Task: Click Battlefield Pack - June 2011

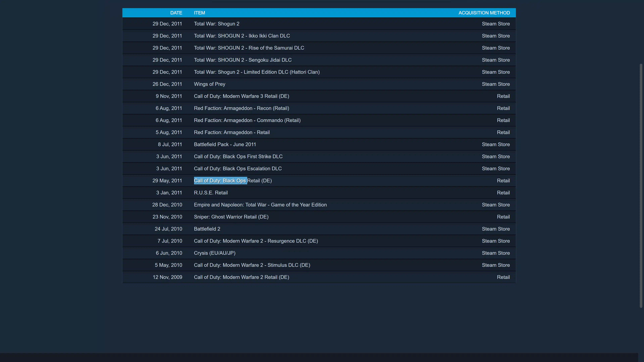Action: [x=225, y=144]
